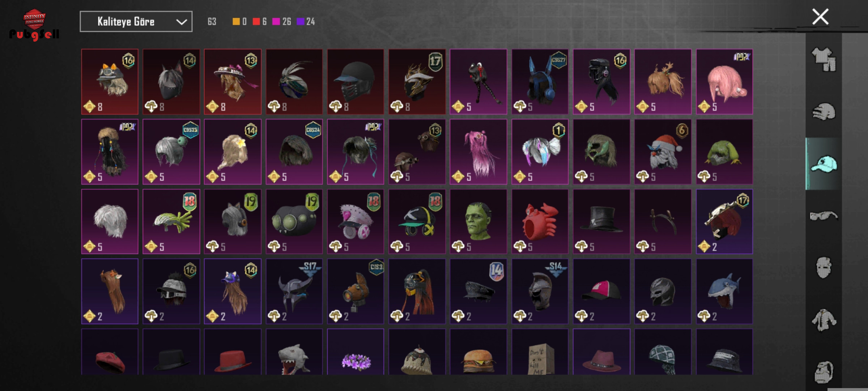Image resolution: width=868 pixels, height=391 pixels.
Task: Expand the Kaliteye Göre sort dropdown
Action: pos(136,22)
